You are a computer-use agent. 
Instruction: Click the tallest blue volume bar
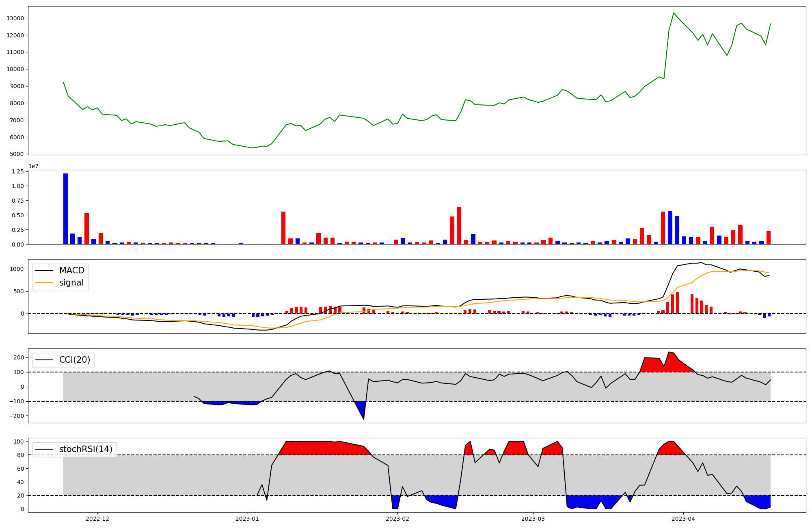click(65, 208)
